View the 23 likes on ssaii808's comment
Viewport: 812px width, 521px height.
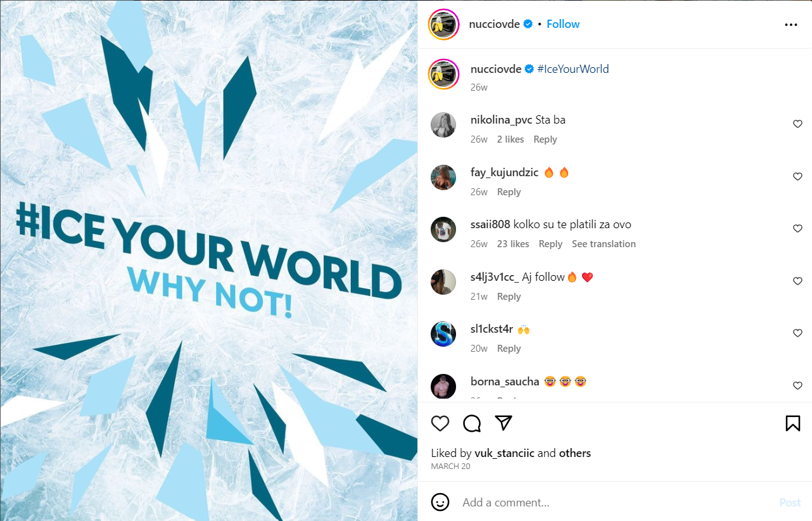[513, 244]
